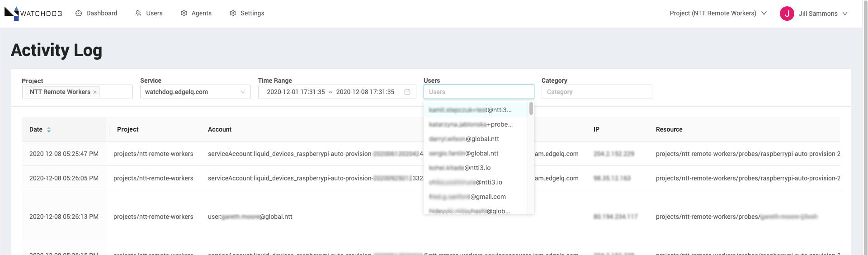Viewport: 868px width, 255px height.
Task: Remove the NTT Remote Workers project tag
Action: (95, 92)
